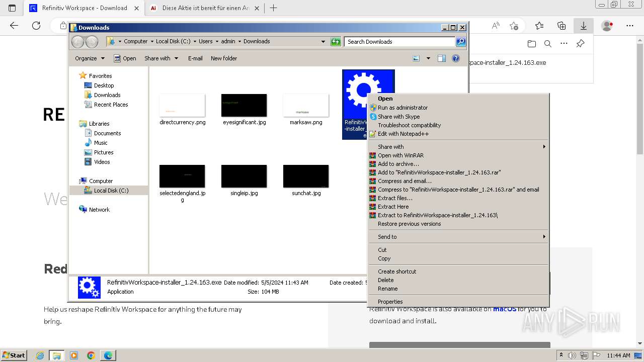Choose Troubleshoot compatibility
The width and height of the screenshot is (644, 362).
[x=458, y=125]
